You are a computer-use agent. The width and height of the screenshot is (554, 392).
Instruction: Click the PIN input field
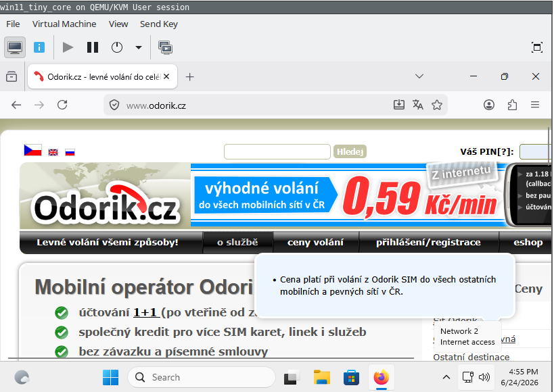[x=535, y=152]
